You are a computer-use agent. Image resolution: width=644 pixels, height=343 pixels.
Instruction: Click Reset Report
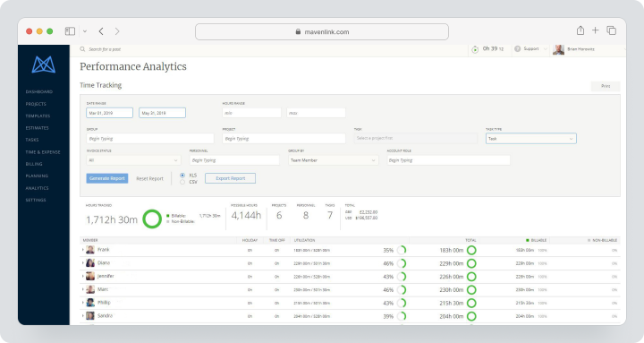coord(149,178)
